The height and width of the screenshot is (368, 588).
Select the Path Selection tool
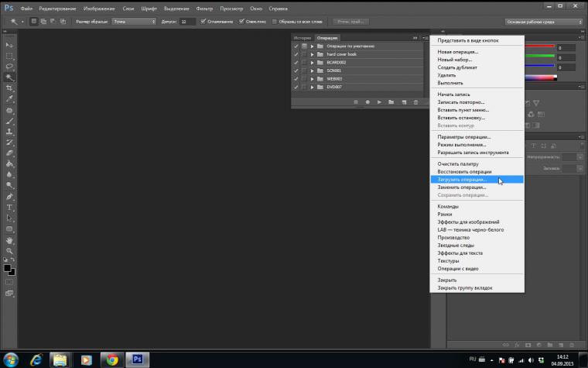coord(9,218)
